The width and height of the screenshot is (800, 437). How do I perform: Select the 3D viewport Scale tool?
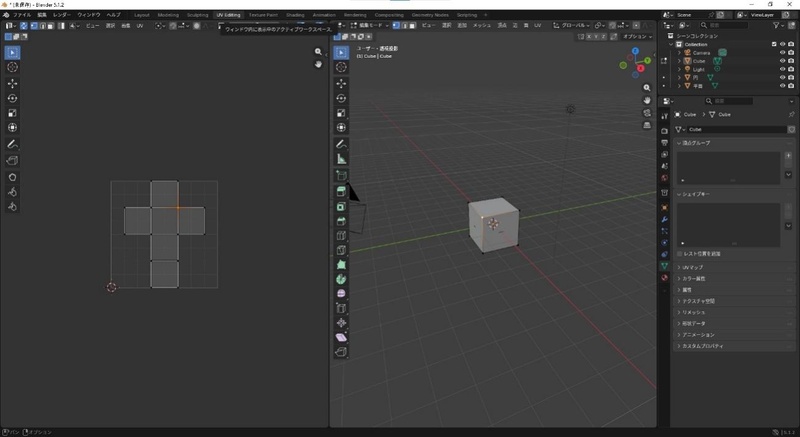[341, 113]
